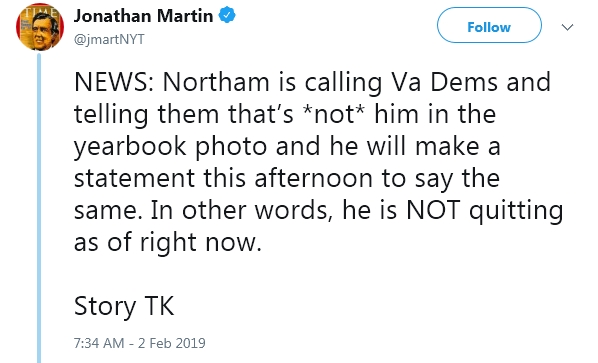
Task: Click the "NEWS:" word starting the tweet
Action: (x=114, y=82)
